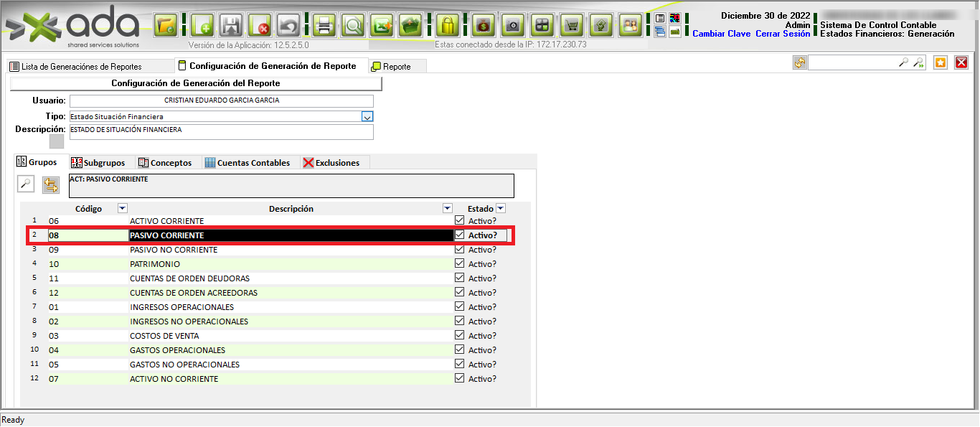980x427 pixels.
Task: Click the yellow padlock toolbar icon
Action: pos(447,27)
